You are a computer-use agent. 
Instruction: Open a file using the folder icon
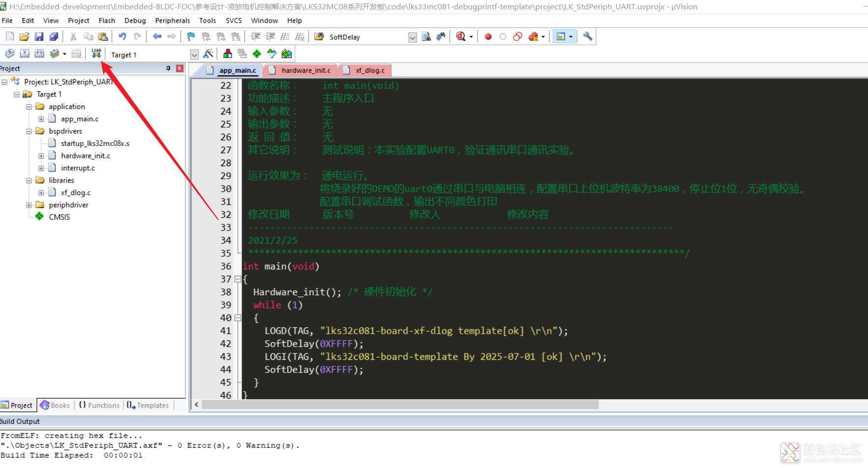coord(24,36)
